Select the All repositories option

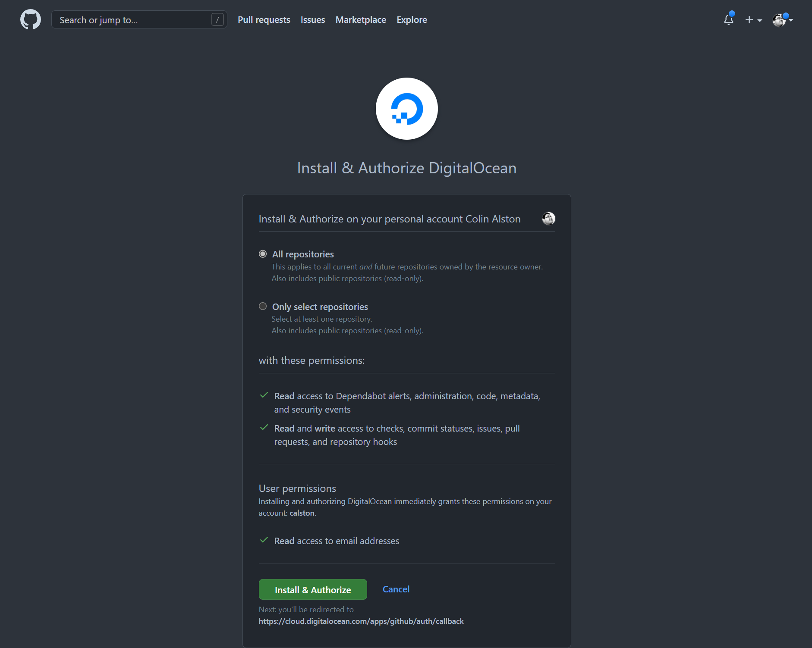(263, 254)
